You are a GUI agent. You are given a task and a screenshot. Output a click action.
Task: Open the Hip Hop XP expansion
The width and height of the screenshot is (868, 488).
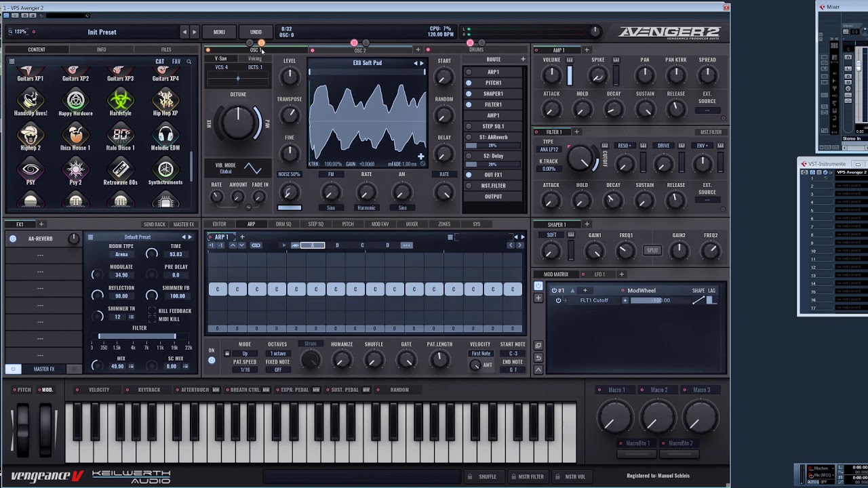(x=165, y=100)
